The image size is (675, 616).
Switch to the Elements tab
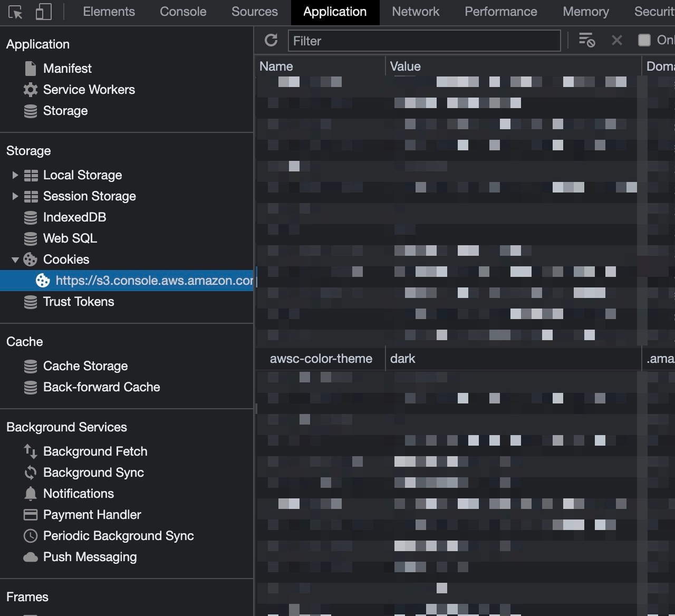(109, 12)
